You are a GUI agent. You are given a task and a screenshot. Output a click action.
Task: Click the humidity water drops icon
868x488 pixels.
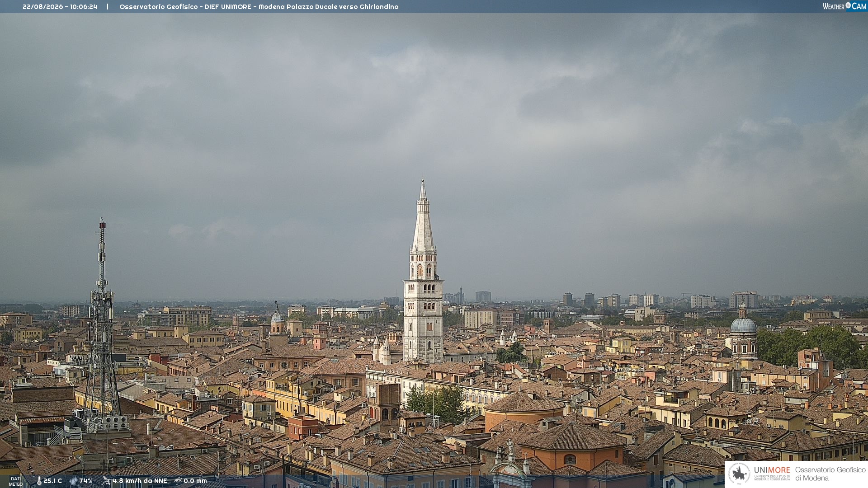(74, 481)
